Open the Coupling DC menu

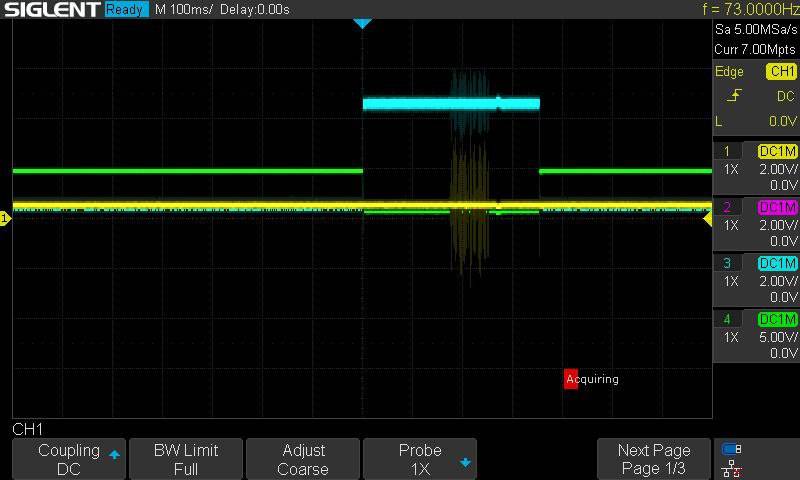click(69, 459)
